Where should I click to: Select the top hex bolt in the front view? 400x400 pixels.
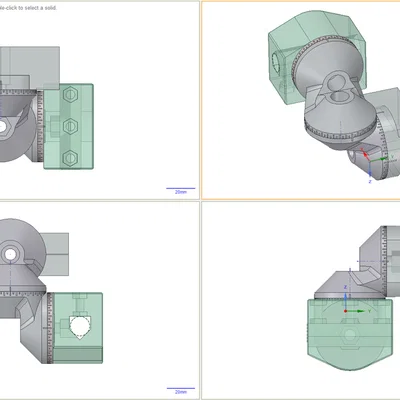coord(70,95)
